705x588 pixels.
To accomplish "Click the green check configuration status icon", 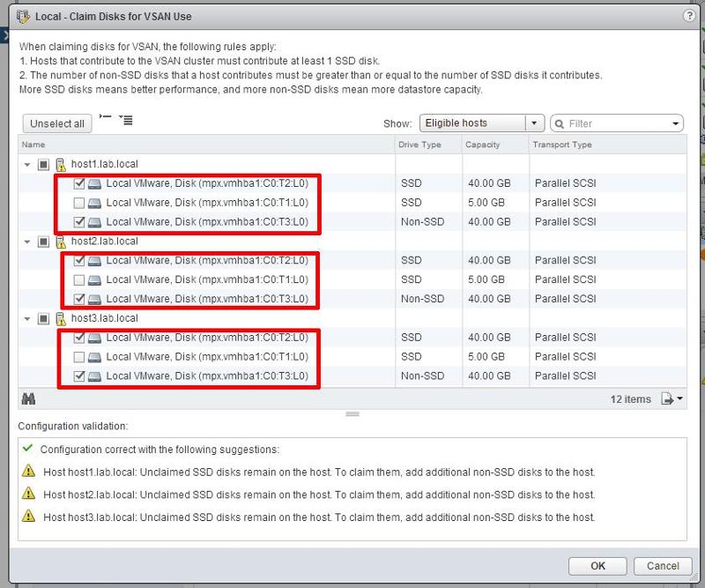I will click(x=28, y=448).
